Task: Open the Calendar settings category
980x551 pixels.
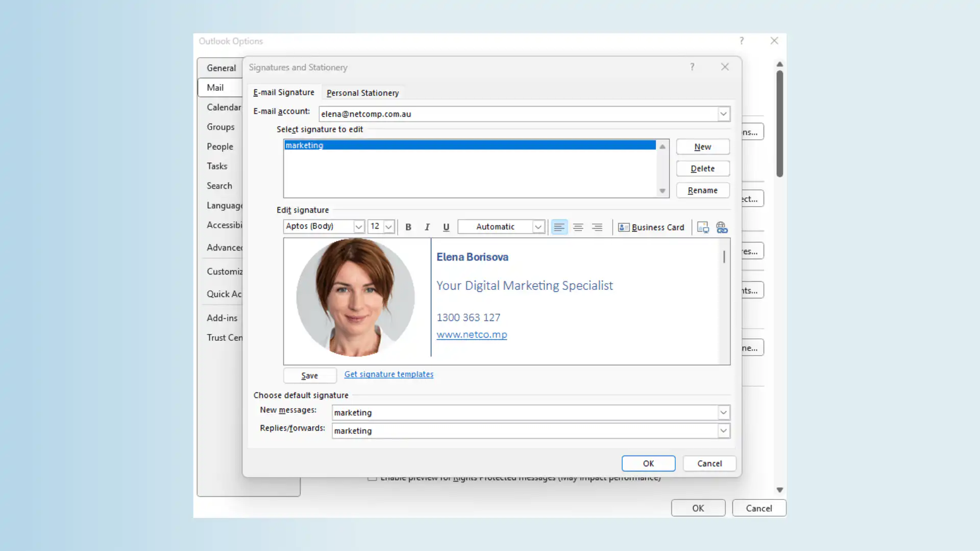Action: click(x=224, y=107)
